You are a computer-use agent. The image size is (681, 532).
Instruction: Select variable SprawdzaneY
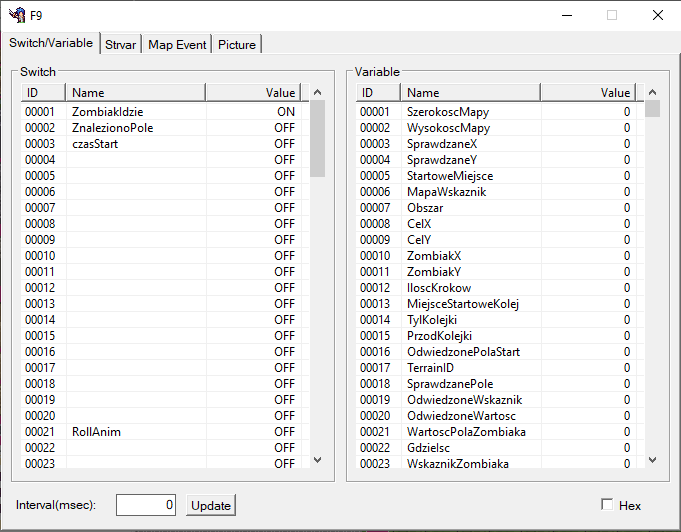click(x=500, y=160)
